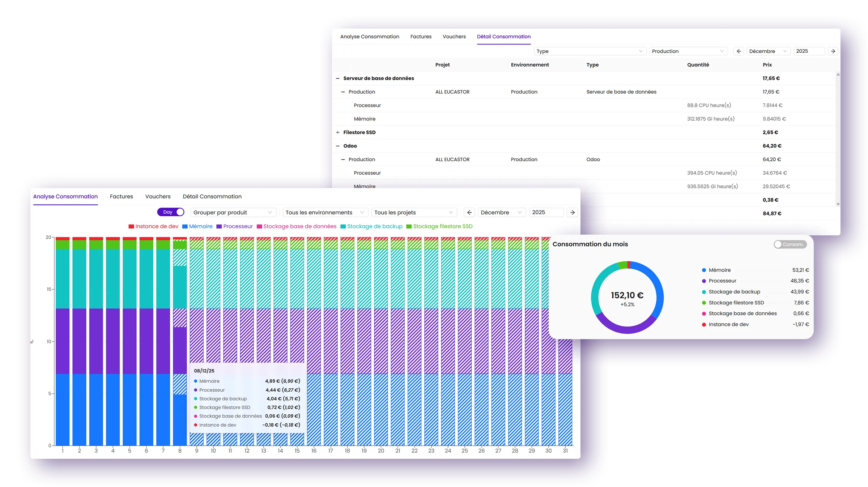Click the Instance de dev red legend swatch
Viewport: 868px width, 487px height.
coord(131,226)
